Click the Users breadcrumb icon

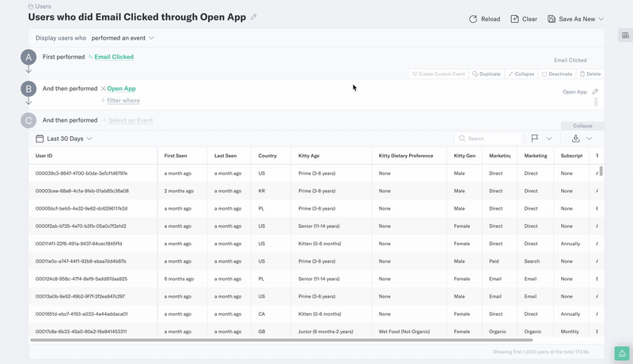pos(31,6)
